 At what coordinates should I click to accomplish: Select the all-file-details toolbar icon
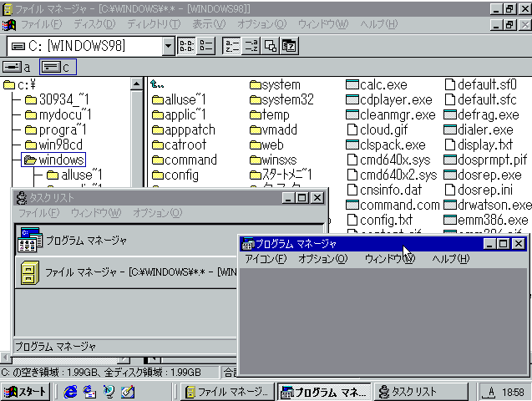[x=205, y=46]
